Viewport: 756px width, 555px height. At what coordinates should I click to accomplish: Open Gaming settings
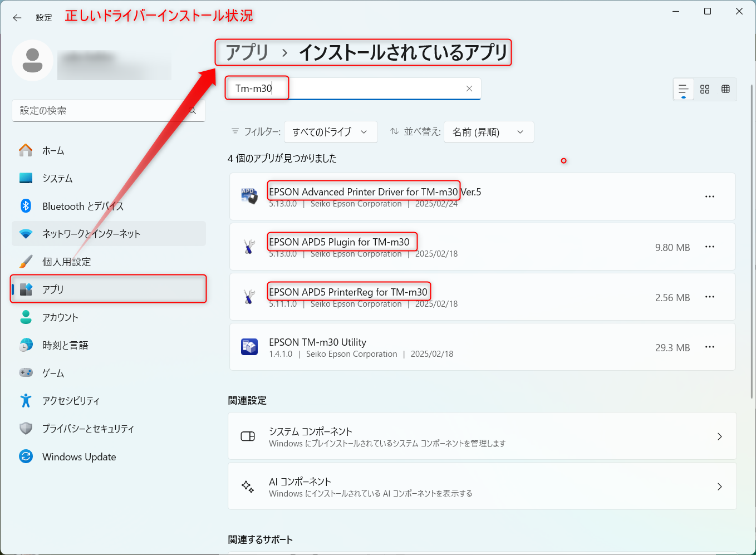(x=109, y=373)
